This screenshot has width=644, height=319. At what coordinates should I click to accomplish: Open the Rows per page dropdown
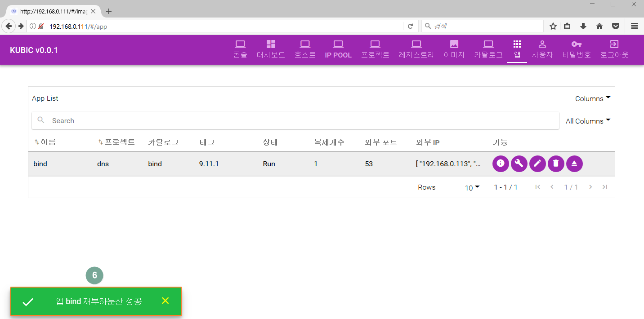472,187
